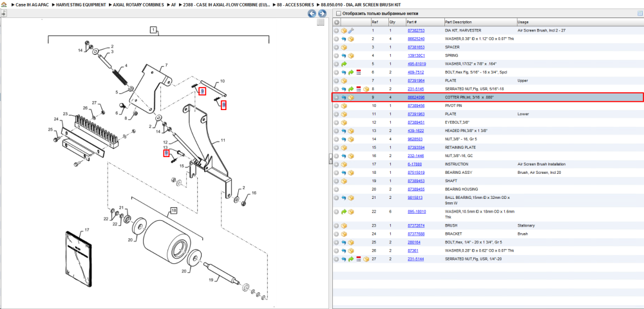Select the 'Stationary' usage text
This screenshot has height=309, width=644.
click(526, 226)
